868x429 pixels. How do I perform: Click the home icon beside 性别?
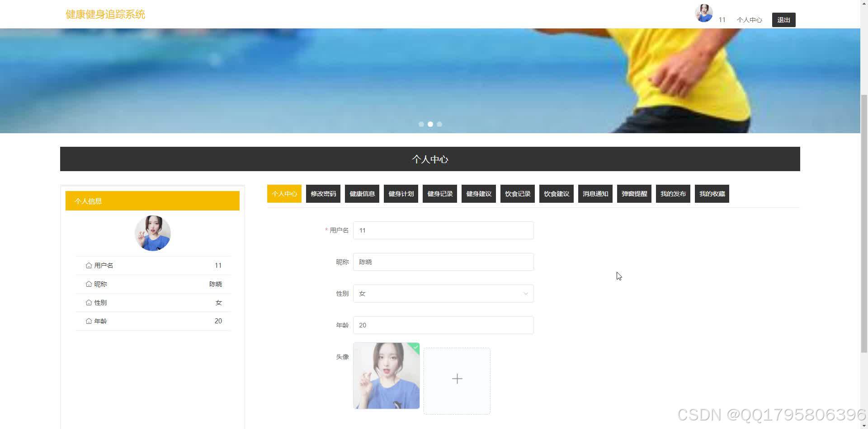[x=89, y=303]
